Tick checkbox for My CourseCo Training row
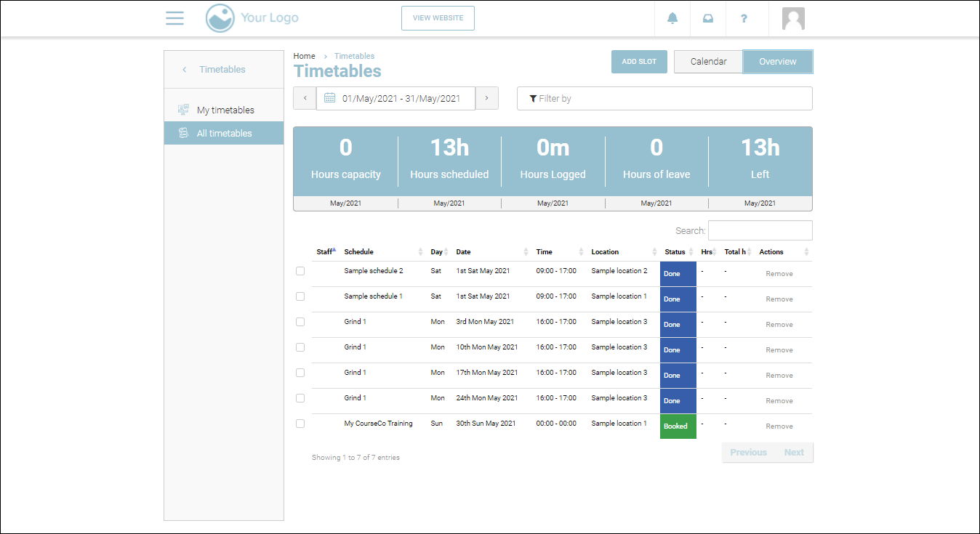The width and height of the screenshot is (980, 534). 300,424
